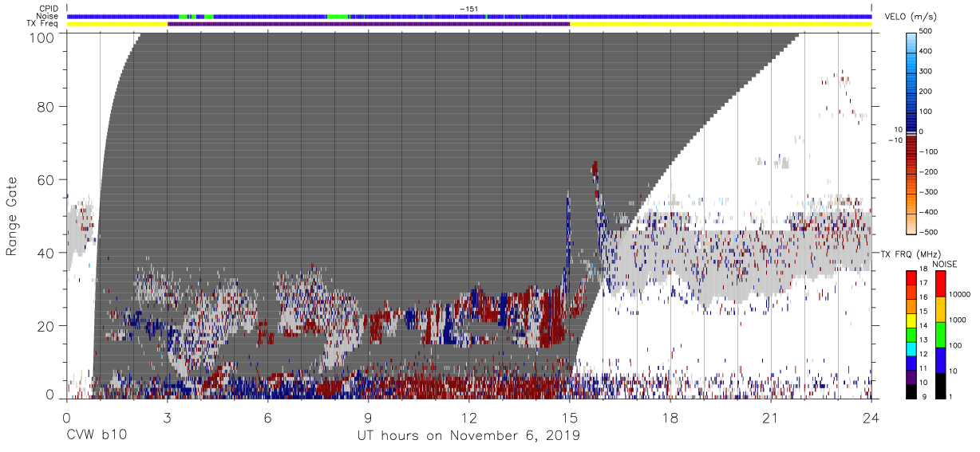This screenshot has width=980, height=452.
Task: Click the purple 10 MHz swatch in TX FRQ legend
Action: pos(911,378)
